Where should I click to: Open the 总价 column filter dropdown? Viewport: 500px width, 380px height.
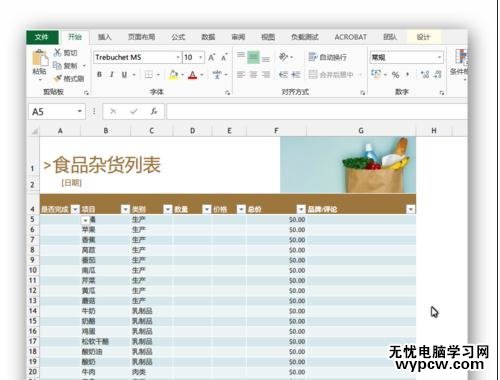click(x=301, y=209)
